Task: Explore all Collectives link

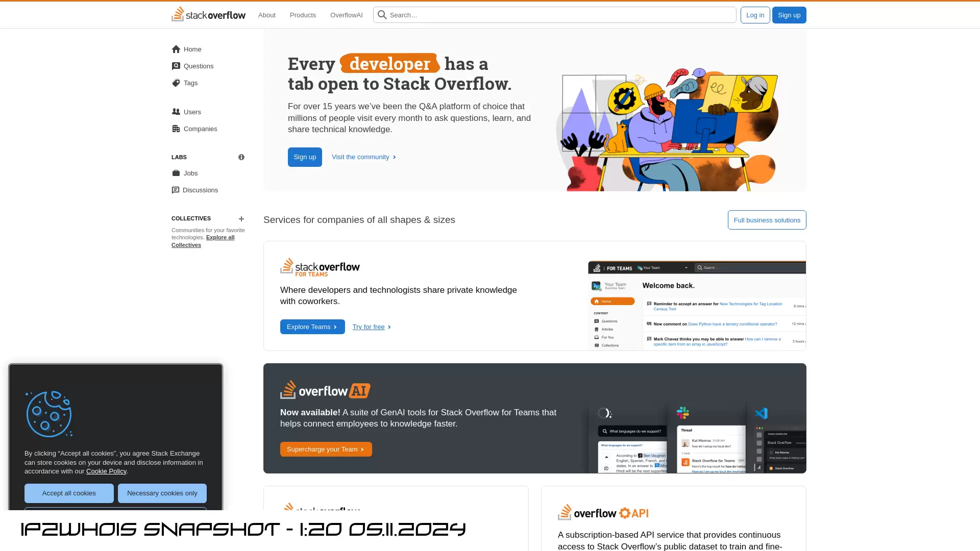Action: tap(203, 241)
